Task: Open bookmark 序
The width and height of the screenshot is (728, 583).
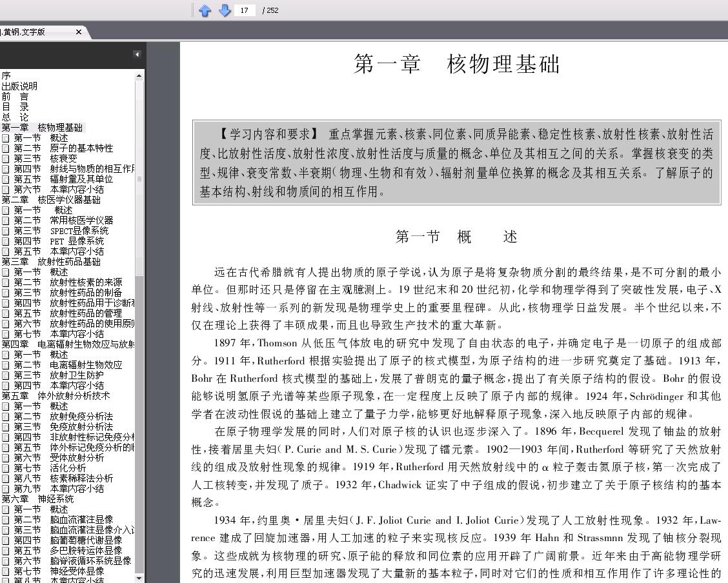Action: [x=6, y=75]
